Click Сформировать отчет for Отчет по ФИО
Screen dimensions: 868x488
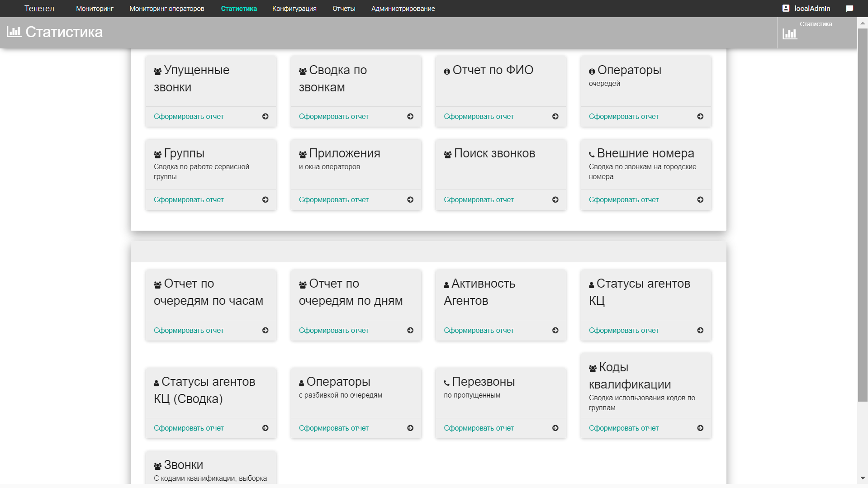[479, 116]
